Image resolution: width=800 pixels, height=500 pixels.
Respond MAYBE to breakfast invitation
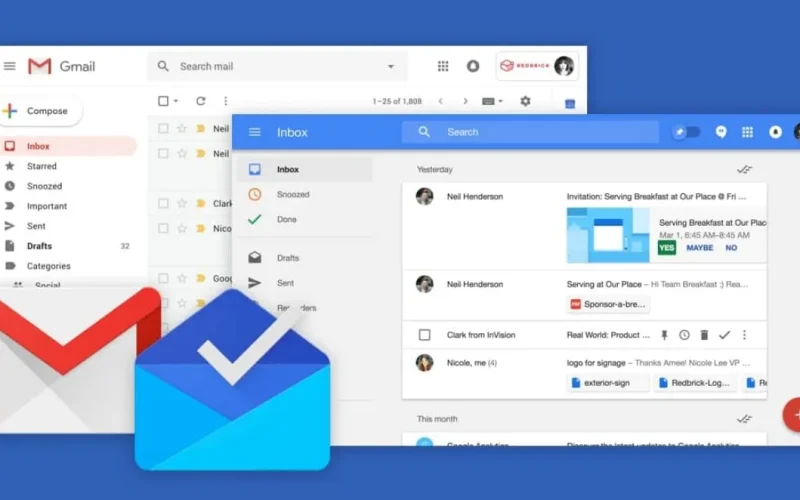point(699,247)
